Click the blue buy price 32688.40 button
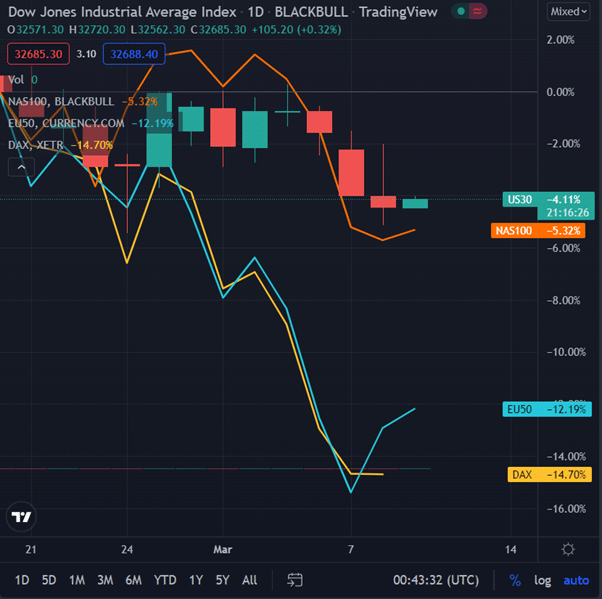This screenshot has height=599, width=602. point(134,54)
